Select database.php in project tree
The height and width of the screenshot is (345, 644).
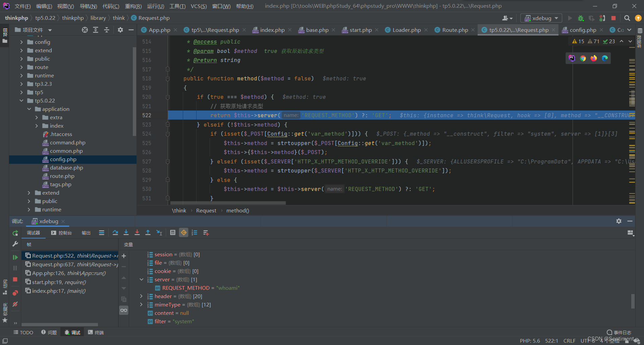click(x=66, y=167)
